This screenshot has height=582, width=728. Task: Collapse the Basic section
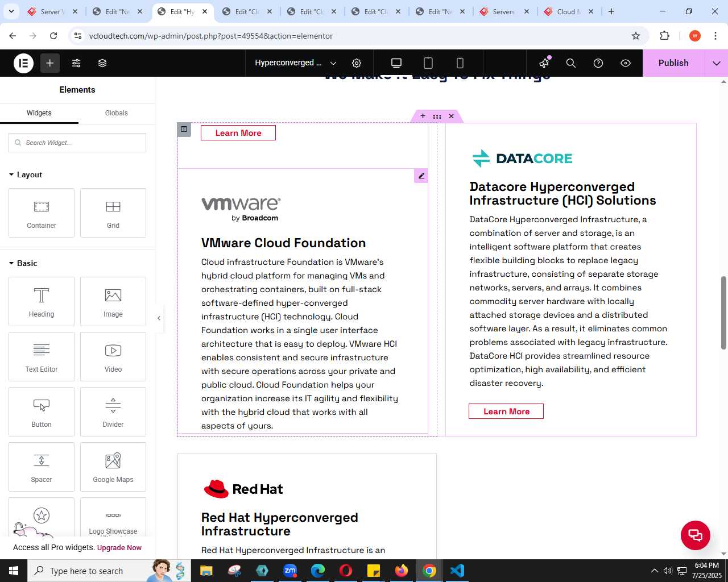pos(23,263)
